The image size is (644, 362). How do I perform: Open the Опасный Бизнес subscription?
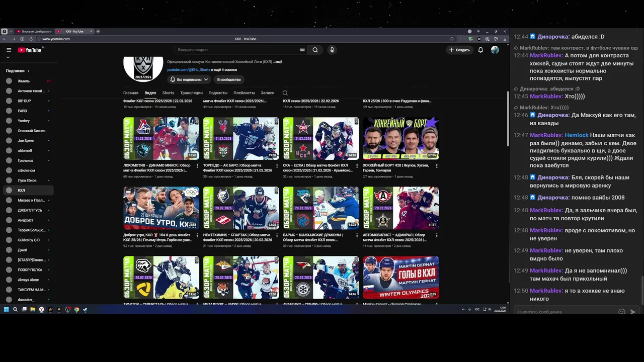pos(28,131)
